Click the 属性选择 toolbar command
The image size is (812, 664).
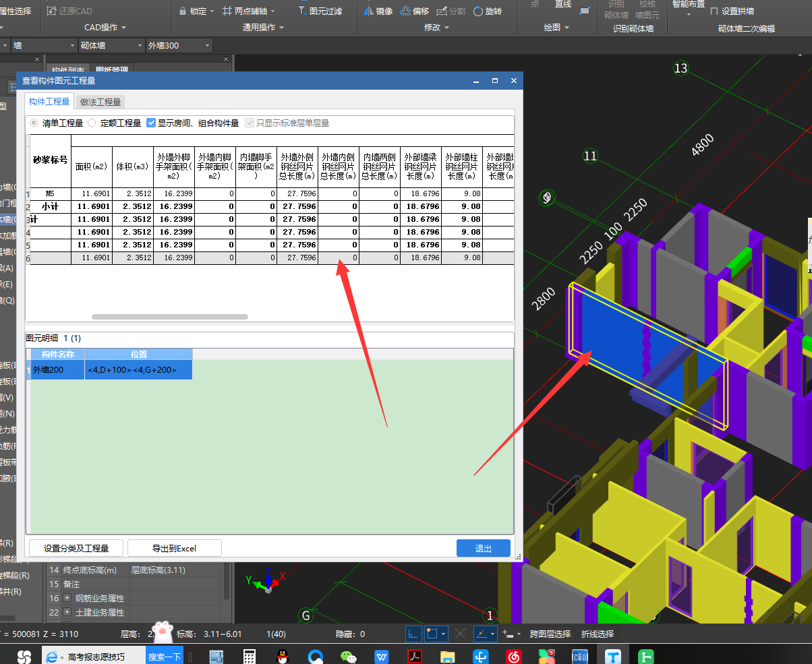coord(16,11)
